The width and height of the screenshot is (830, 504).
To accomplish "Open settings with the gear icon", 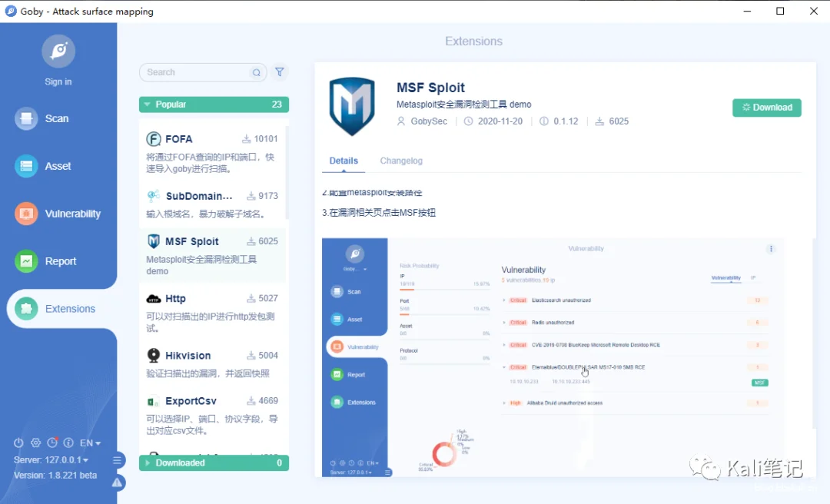I will tap(35, 443).
